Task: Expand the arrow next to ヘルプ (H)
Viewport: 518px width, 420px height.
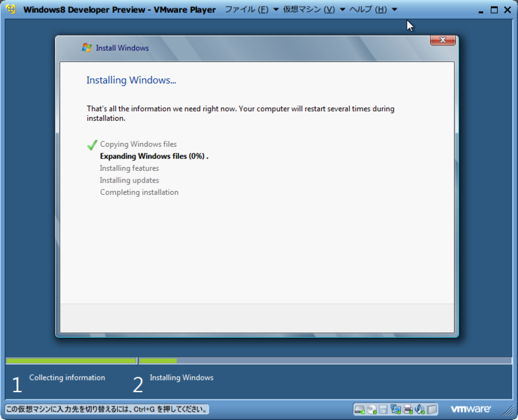Action: tap(394, 10)
